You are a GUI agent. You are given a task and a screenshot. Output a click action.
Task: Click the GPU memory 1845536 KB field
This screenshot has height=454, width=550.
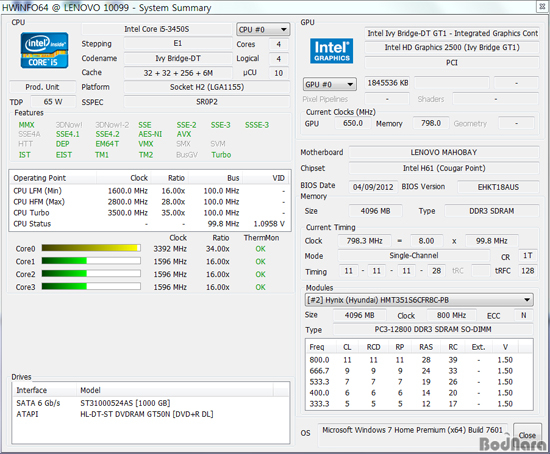[x=388, y=83]
